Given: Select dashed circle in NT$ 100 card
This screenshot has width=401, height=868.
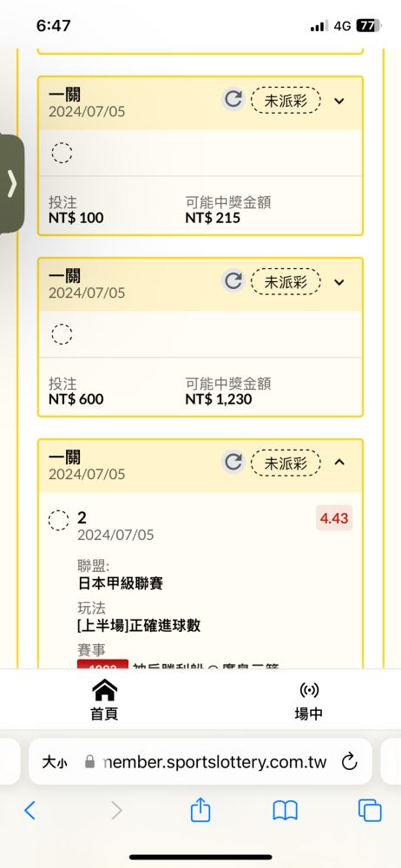Looking at the screenshot, I should (x=62, y=152).
